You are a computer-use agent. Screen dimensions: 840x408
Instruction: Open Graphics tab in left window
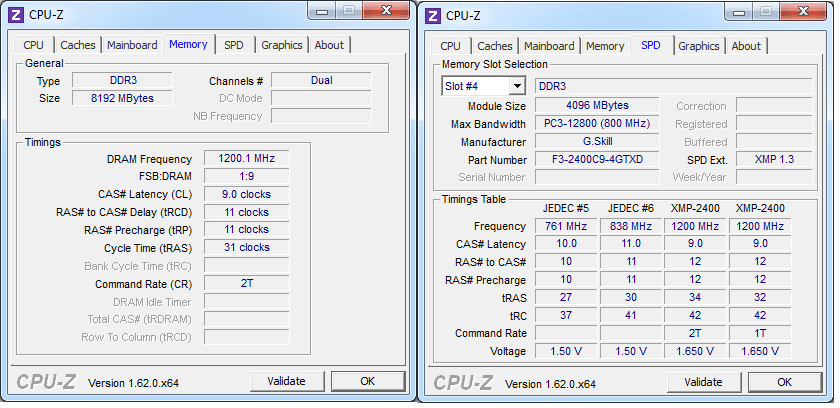[x=282, y=45]
